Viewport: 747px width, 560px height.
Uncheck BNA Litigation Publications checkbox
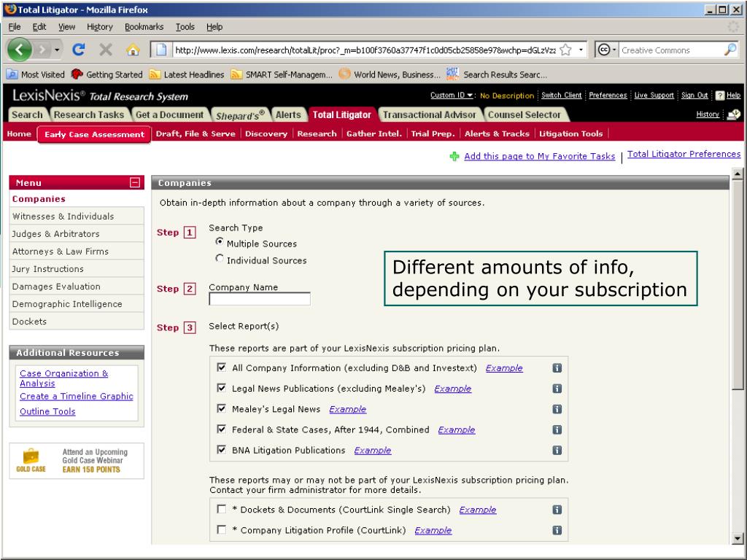[221, 449]
